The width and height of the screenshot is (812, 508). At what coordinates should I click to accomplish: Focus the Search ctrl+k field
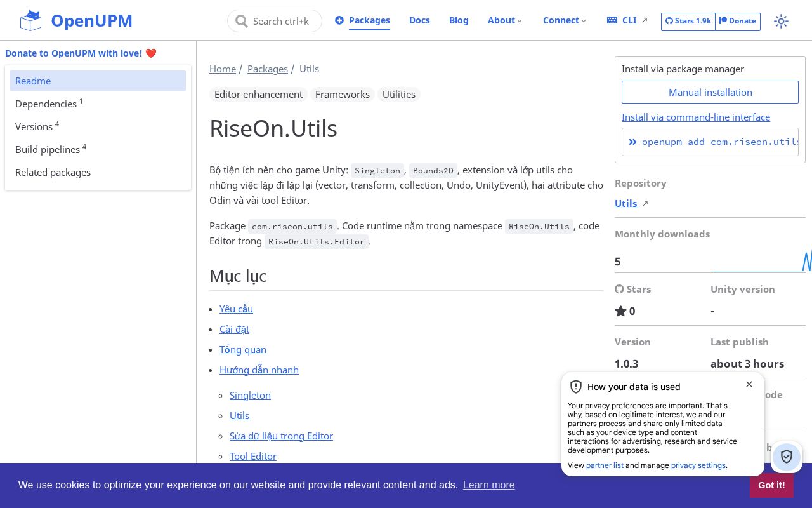click(275, 21)
